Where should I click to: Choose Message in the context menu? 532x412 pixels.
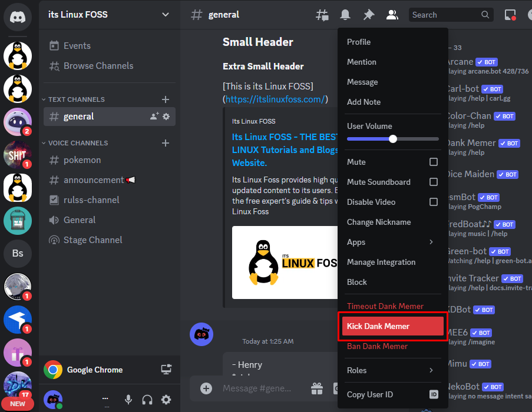click(392, 82)
